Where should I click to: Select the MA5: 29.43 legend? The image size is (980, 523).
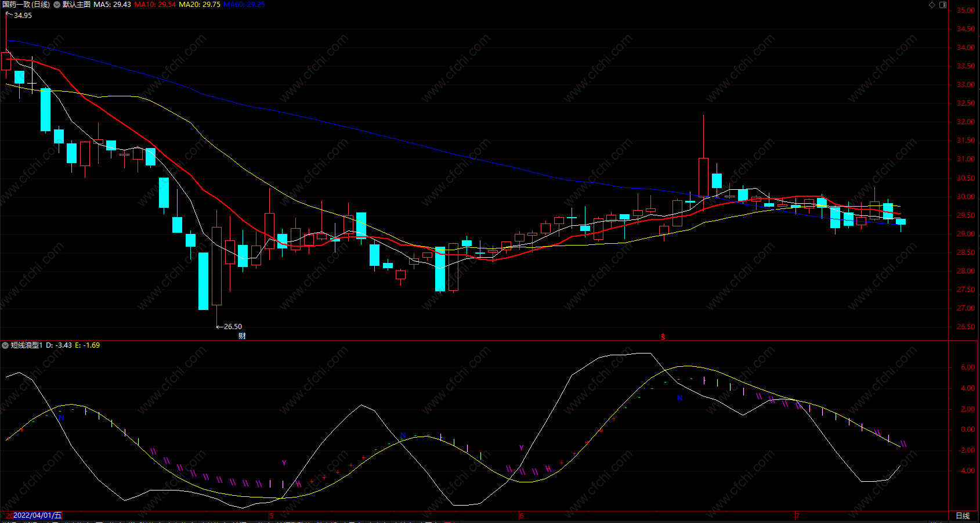point(112,5)
